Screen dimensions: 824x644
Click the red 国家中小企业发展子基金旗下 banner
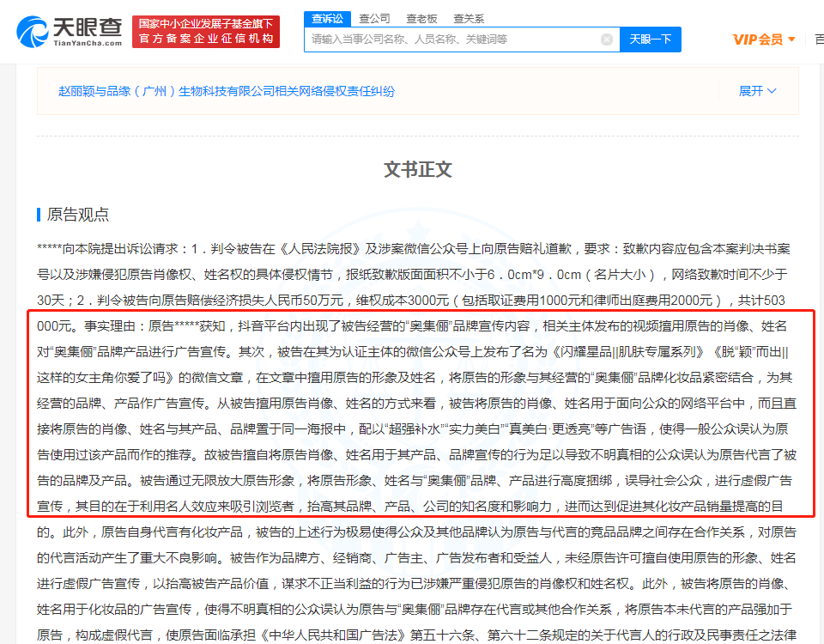(206, 32)
